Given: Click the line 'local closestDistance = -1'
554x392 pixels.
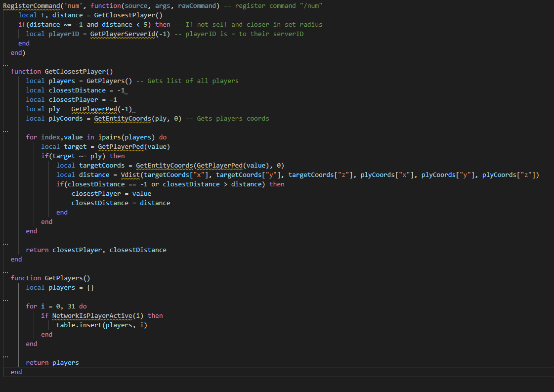Looking at the screenshot, I should pos(75,90).
